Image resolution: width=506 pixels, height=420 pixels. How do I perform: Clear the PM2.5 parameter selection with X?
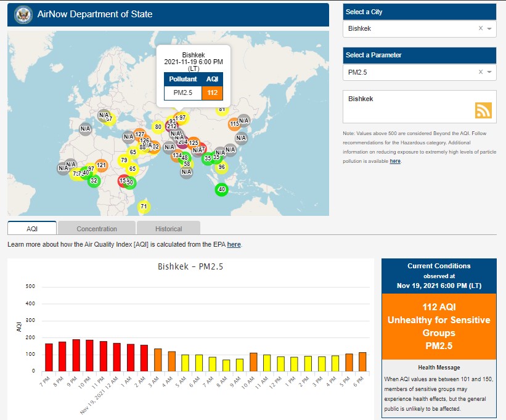[x=481, y=72]
